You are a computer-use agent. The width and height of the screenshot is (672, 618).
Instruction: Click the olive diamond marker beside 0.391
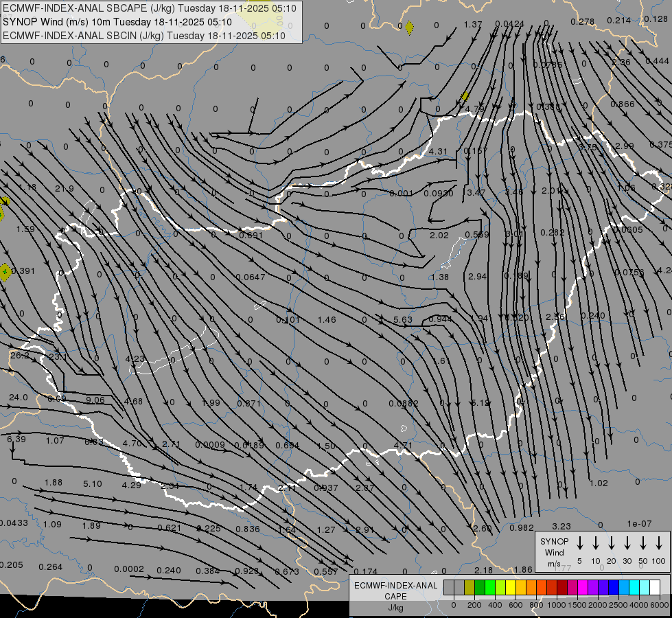point(5,272)
